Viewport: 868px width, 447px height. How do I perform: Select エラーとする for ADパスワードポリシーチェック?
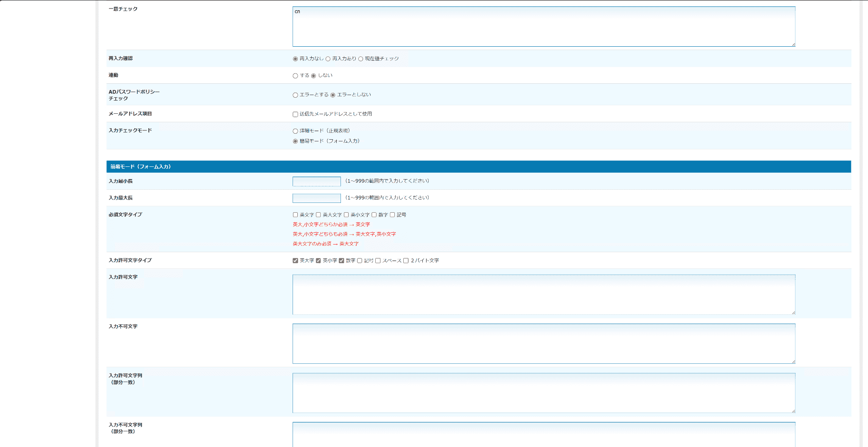coord(295,95)
